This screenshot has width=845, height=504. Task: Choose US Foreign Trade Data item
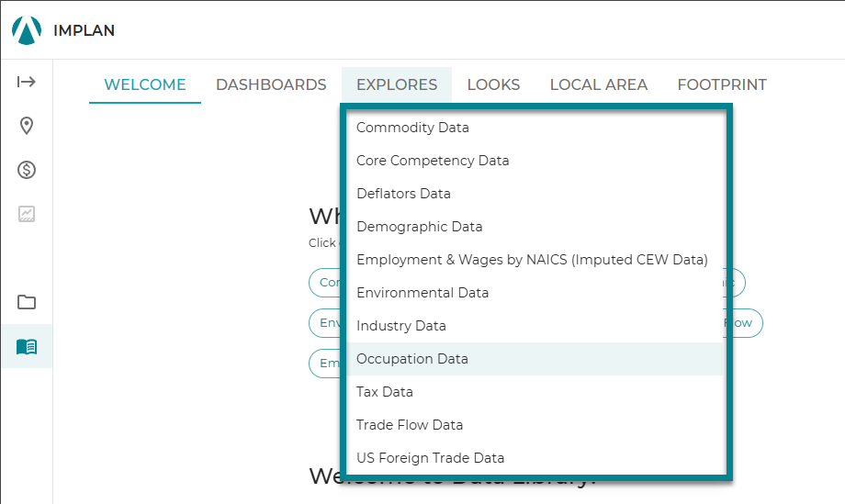[535, 458]
